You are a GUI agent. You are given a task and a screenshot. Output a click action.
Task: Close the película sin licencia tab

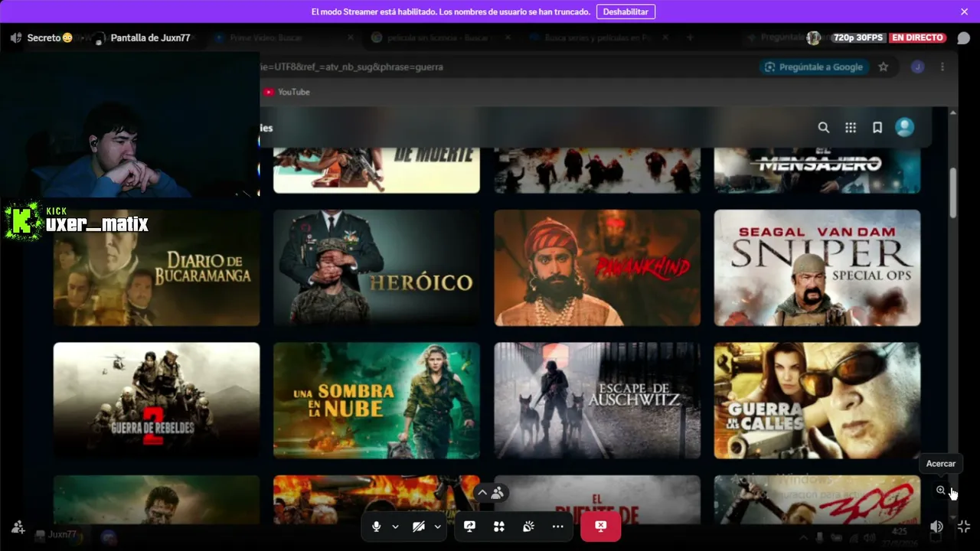pos(507,37)
